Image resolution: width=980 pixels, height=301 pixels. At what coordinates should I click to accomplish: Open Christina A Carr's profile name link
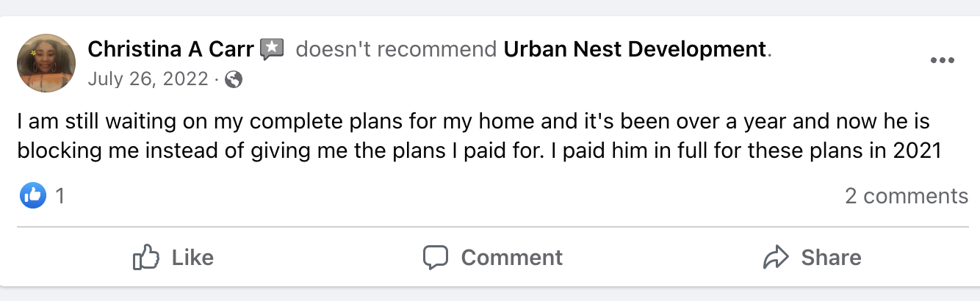(170, 50)
